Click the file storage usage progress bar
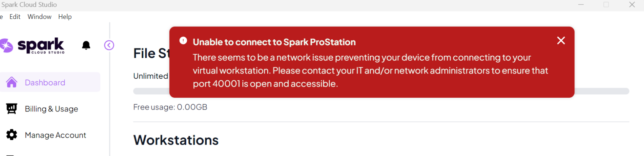This screenshot has width=644, height=156. click(x=602, y=91)
